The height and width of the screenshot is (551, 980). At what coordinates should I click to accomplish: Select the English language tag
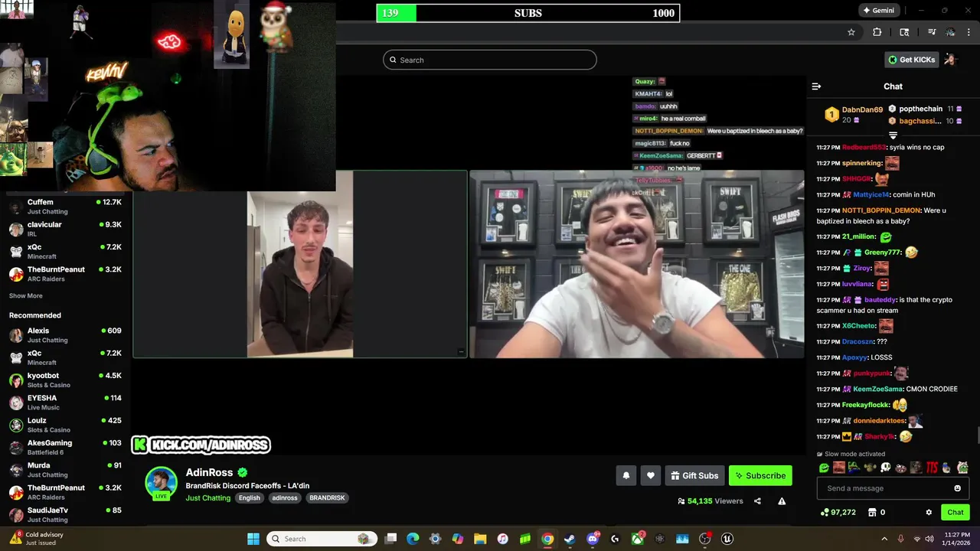[249, 497]
